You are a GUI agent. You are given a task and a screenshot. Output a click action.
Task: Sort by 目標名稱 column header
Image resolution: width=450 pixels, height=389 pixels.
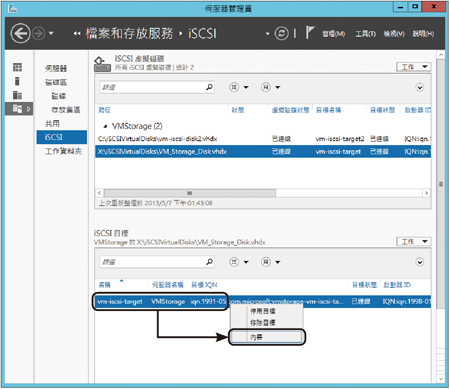pos(328,110)
